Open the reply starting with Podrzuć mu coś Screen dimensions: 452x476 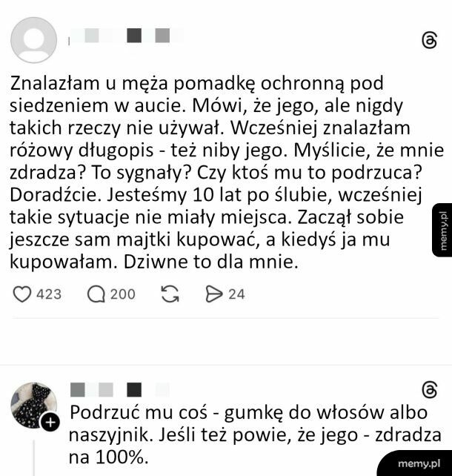(x=255, y=434)
